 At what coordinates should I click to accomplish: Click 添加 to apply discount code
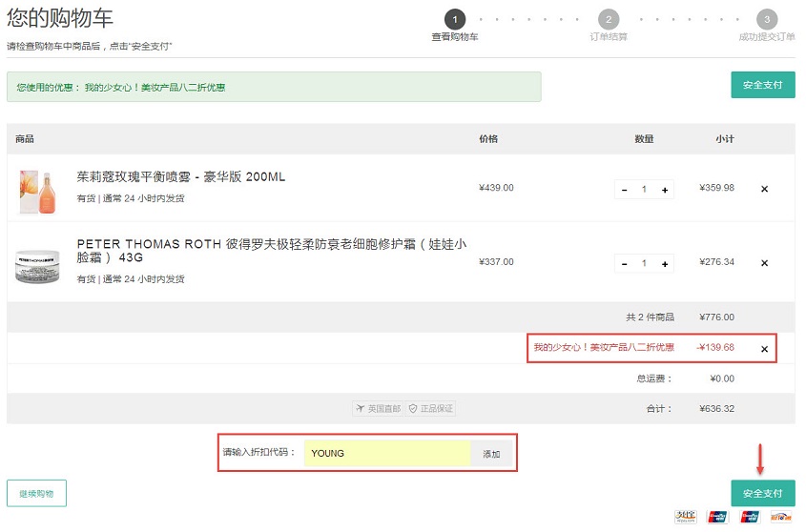[x=491, y=454]
